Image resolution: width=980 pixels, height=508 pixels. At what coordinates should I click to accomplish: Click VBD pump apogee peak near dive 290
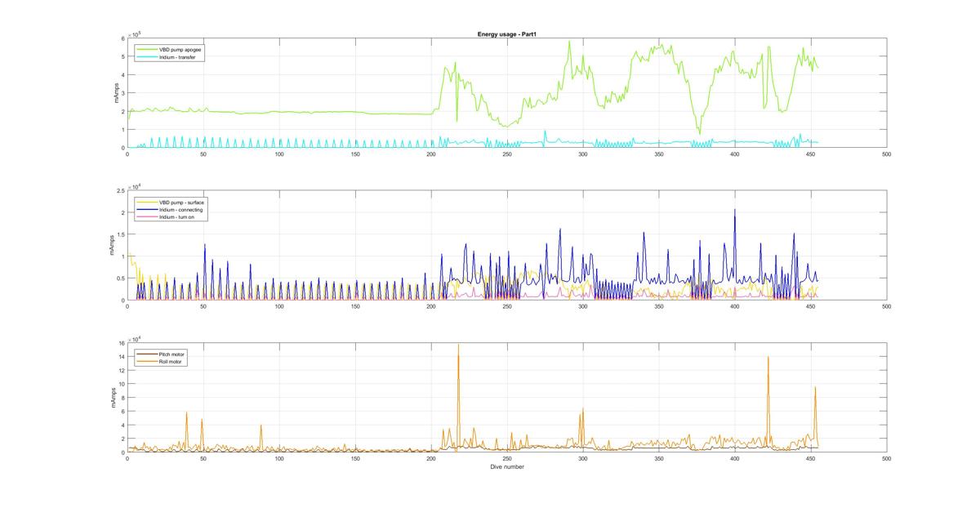pyautogui.click(x=569, y=42)
